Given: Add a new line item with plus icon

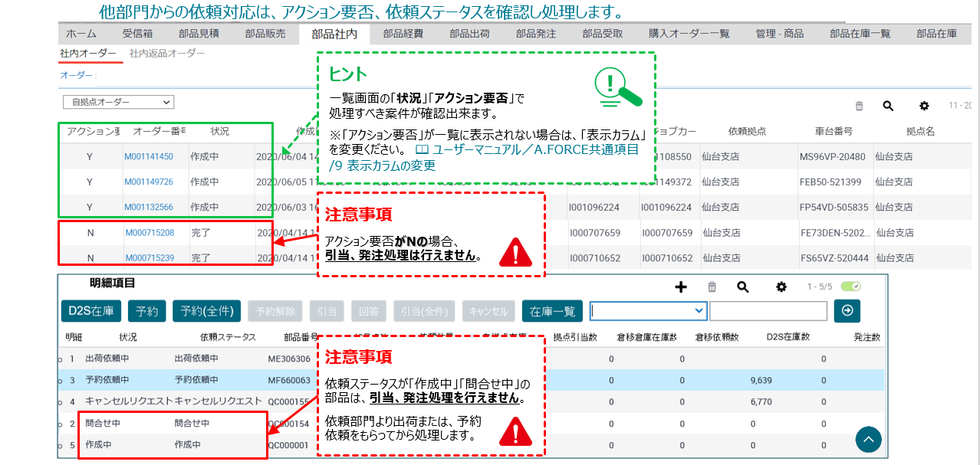Looking at the screenshot, I should point(680,287).
